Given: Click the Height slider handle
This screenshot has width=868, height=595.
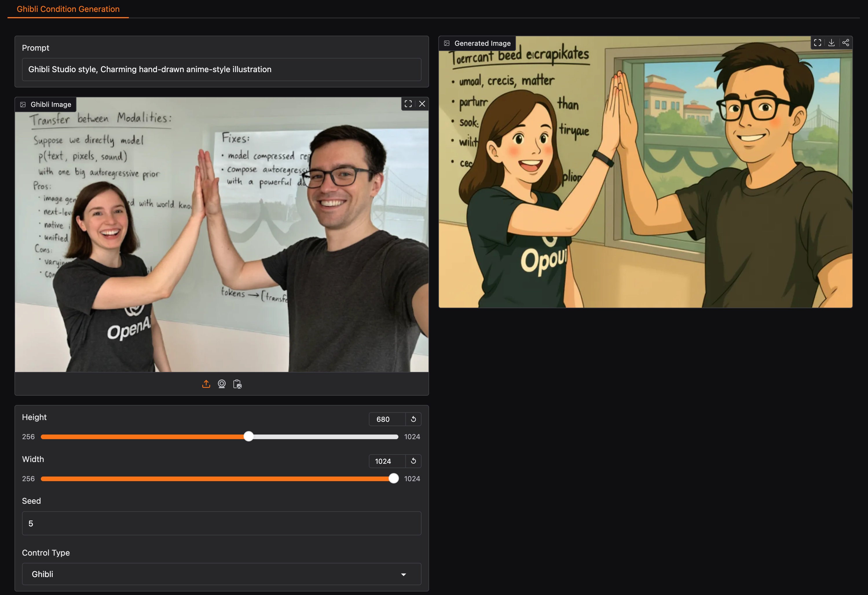Looking at the screenshot, I should pos(248,437).
